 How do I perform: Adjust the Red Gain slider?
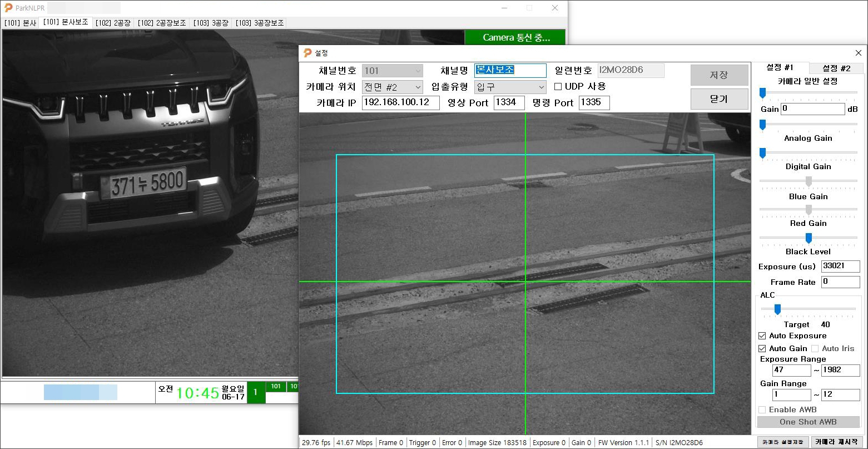[809, 211]
